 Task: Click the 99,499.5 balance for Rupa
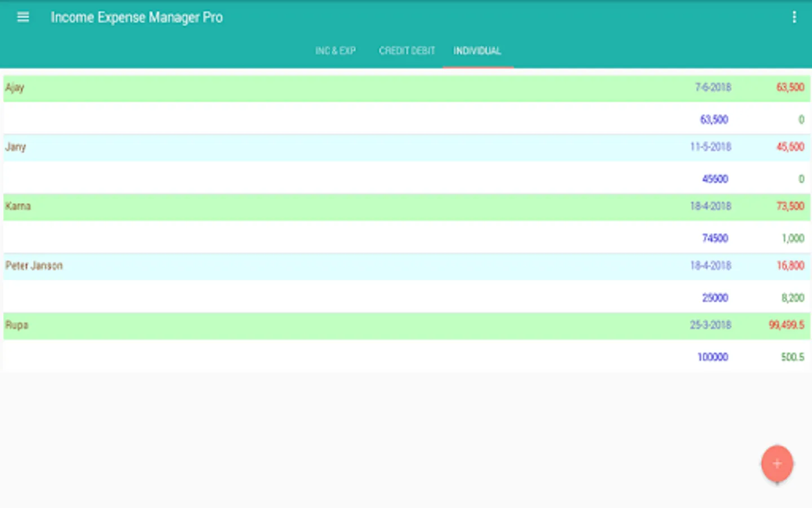787,325
